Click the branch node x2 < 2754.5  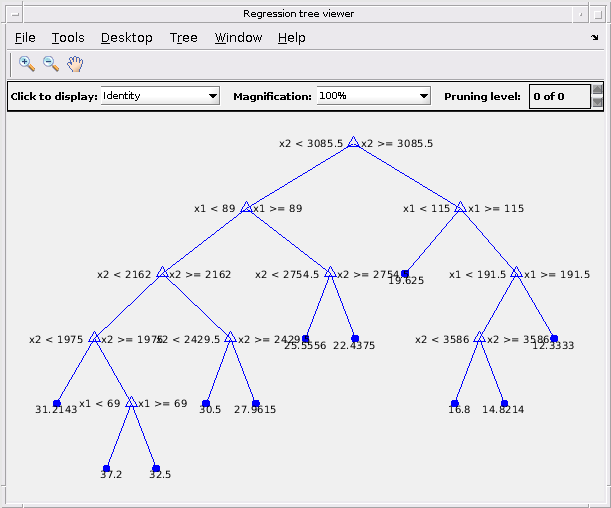(x=330, y=273)
